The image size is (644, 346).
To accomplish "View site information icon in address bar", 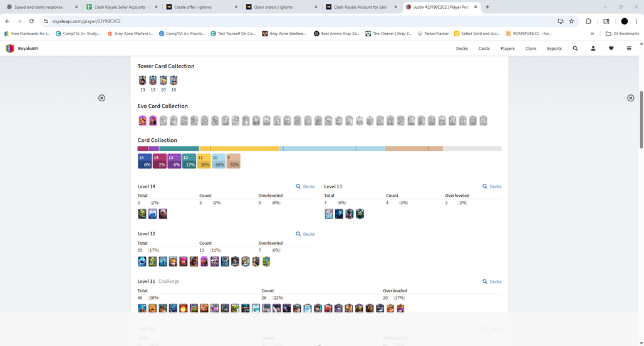I will point(46,21).
